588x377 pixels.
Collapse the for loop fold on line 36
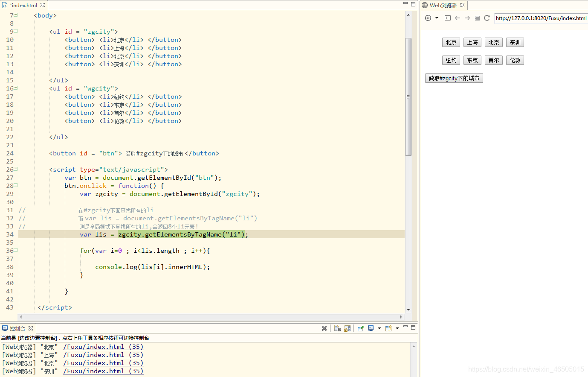pyautogui.click(x=16, y=250)
